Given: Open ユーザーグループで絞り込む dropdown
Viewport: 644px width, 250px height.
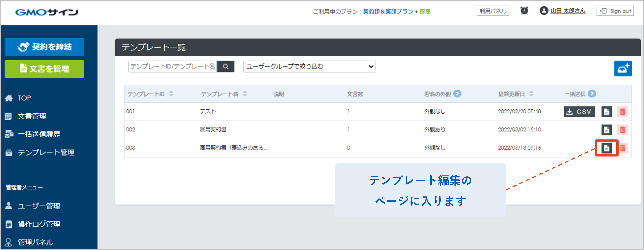Looking at the screenshot, I should 309,67.
